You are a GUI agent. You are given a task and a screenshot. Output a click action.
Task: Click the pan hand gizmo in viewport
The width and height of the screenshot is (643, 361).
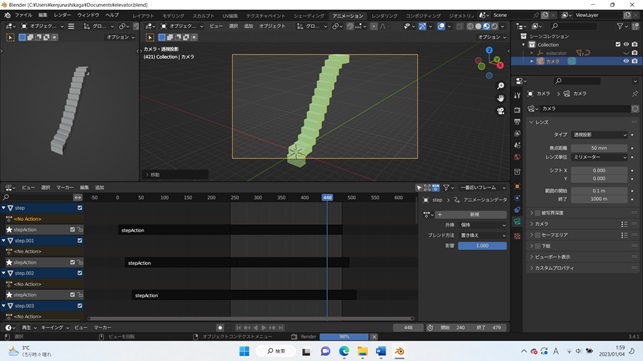[x=500, y=98]
